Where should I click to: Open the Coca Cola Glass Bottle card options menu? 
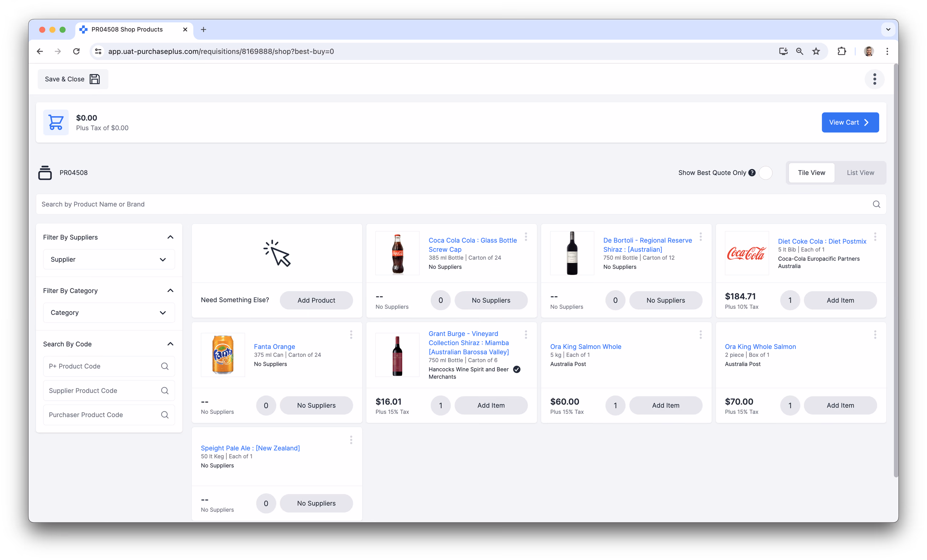coord(526,237)
